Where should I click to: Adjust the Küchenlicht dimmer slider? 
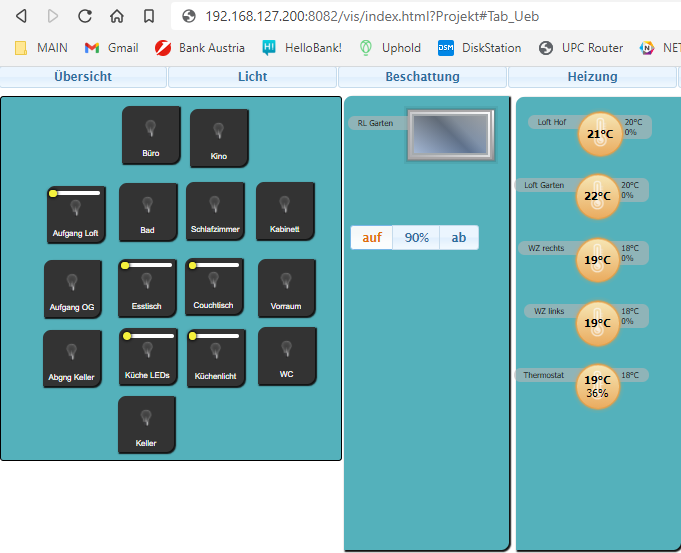pyautogui.click(x=215, y=336)
